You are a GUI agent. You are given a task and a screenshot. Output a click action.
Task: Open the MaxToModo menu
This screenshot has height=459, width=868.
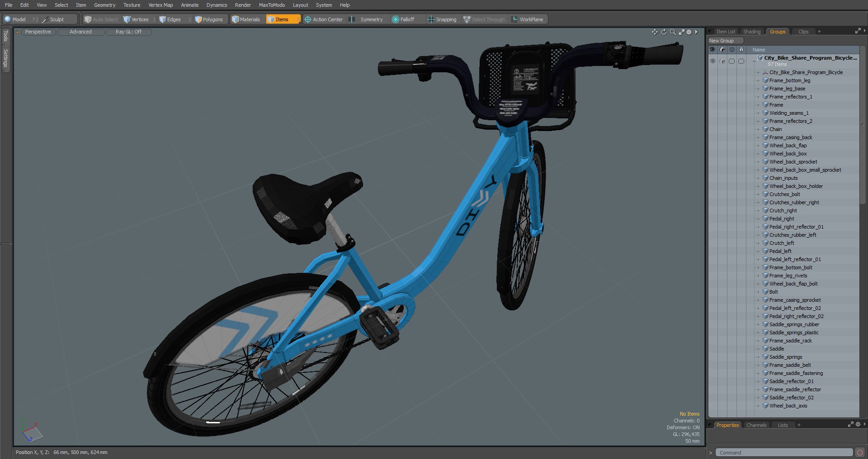click(272, 5)
